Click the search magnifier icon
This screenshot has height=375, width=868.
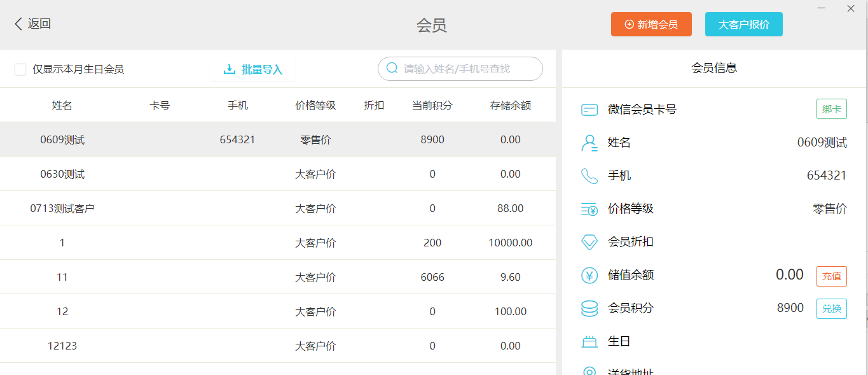pos(392,69)
